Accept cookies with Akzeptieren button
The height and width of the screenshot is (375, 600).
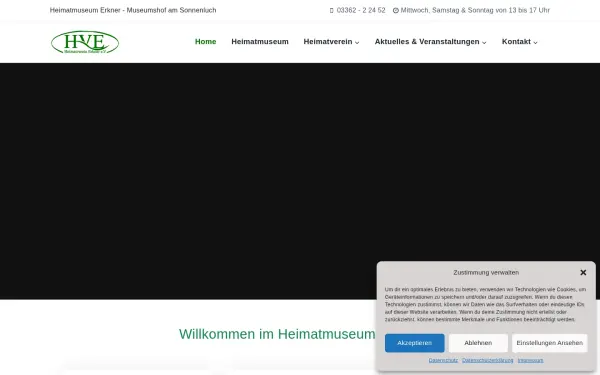(x=414, y=343)
